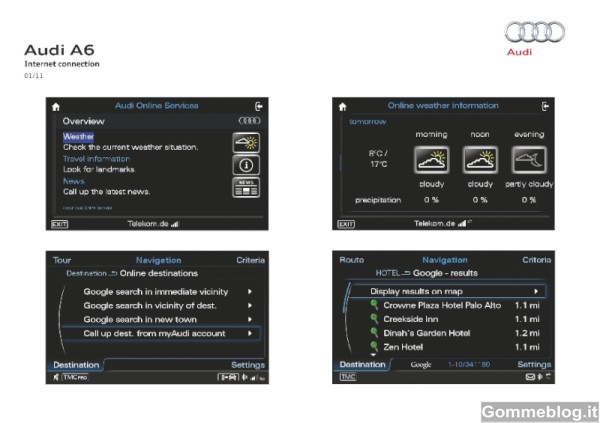Expand arrow for Google search in new town

[250, 319]
